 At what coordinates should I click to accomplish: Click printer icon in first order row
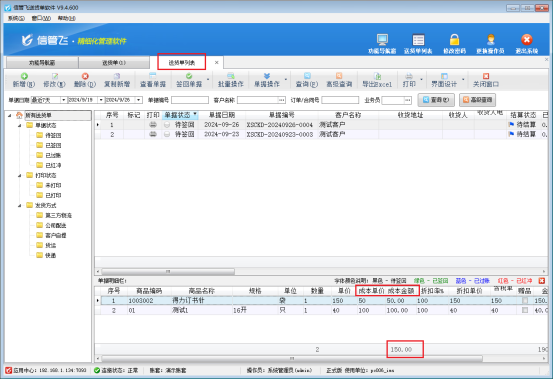(x=153, y=125)
